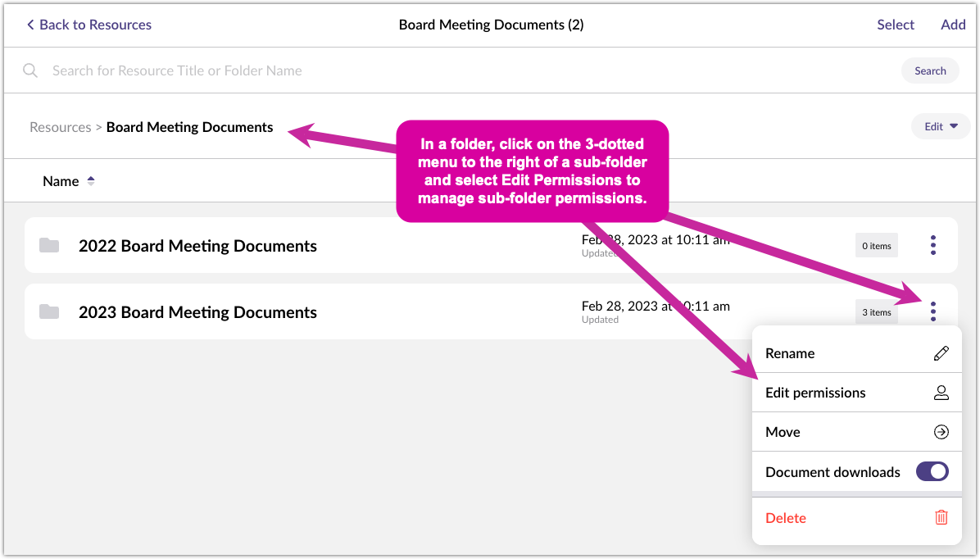Click the Add button in header
This screenshot has height=559, width=980.
(953, 25)
